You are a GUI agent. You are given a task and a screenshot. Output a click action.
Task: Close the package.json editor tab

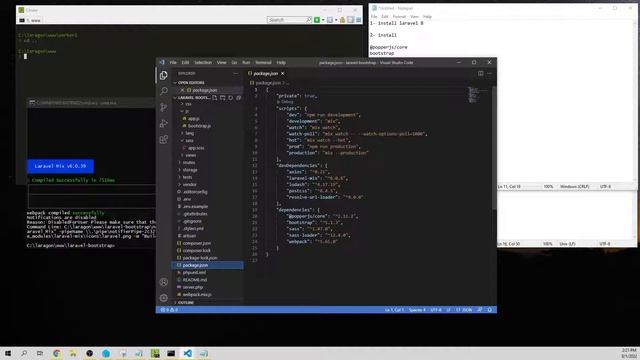click(x=282, y=73)
